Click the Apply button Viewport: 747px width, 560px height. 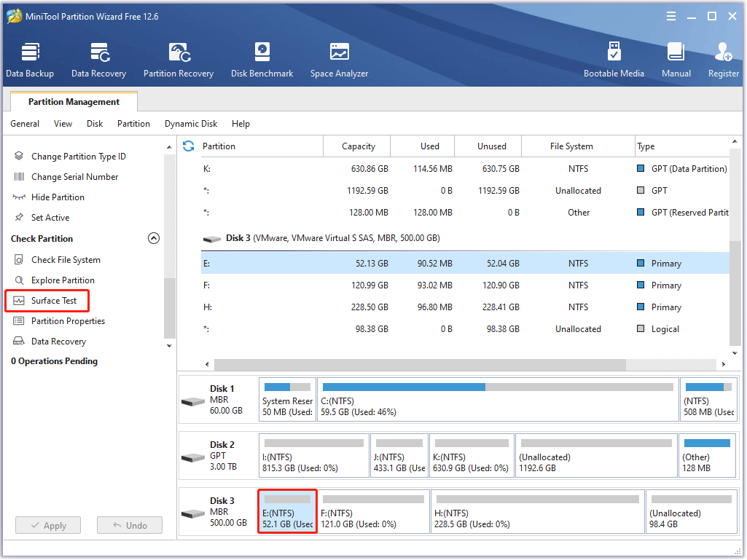click(48, 526)
